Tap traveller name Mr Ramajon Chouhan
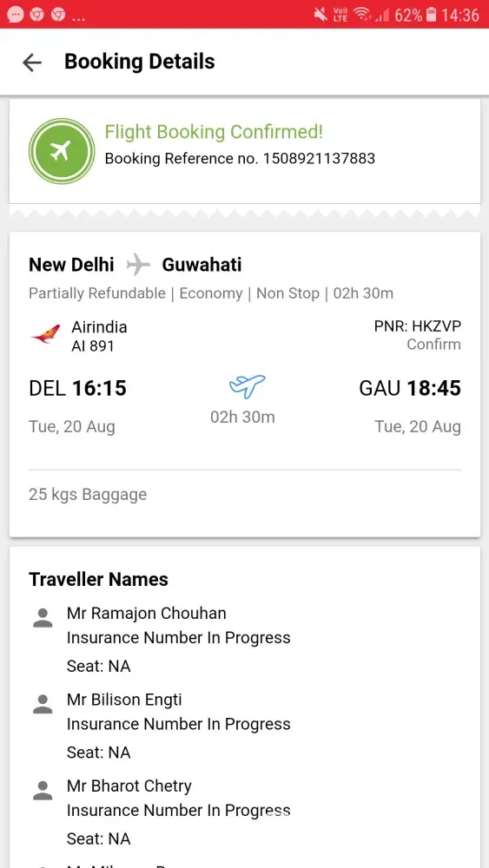The height and width of the screenshot is (868, 489). (146, 614)
